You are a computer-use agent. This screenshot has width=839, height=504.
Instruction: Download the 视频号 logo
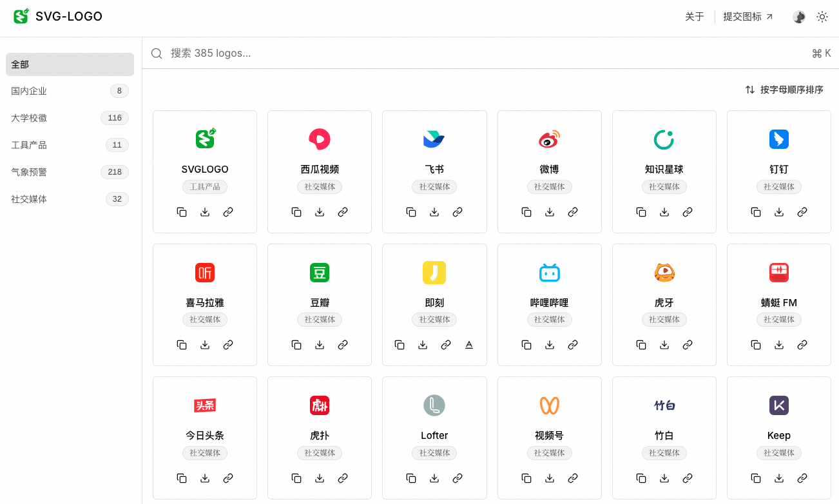550,478
